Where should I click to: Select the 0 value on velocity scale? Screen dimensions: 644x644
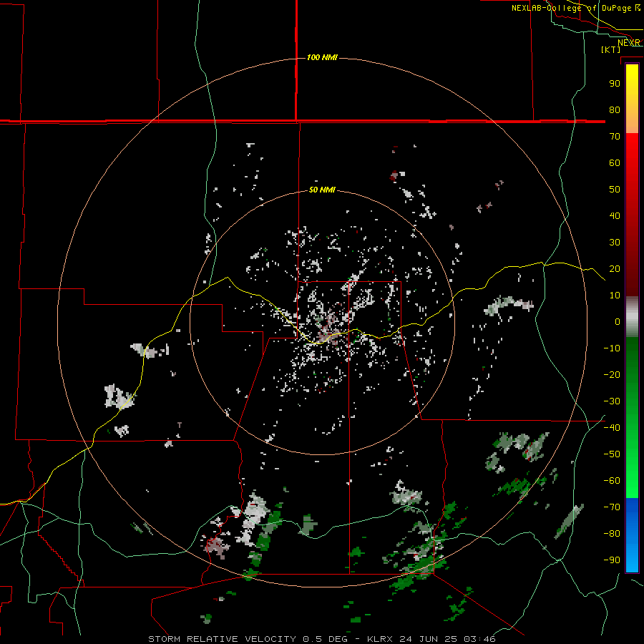coord(618,321)
